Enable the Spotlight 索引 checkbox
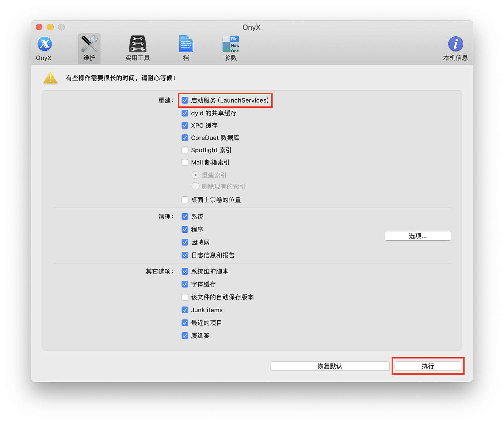Screen dimensions: 504x423 [185, 150]
